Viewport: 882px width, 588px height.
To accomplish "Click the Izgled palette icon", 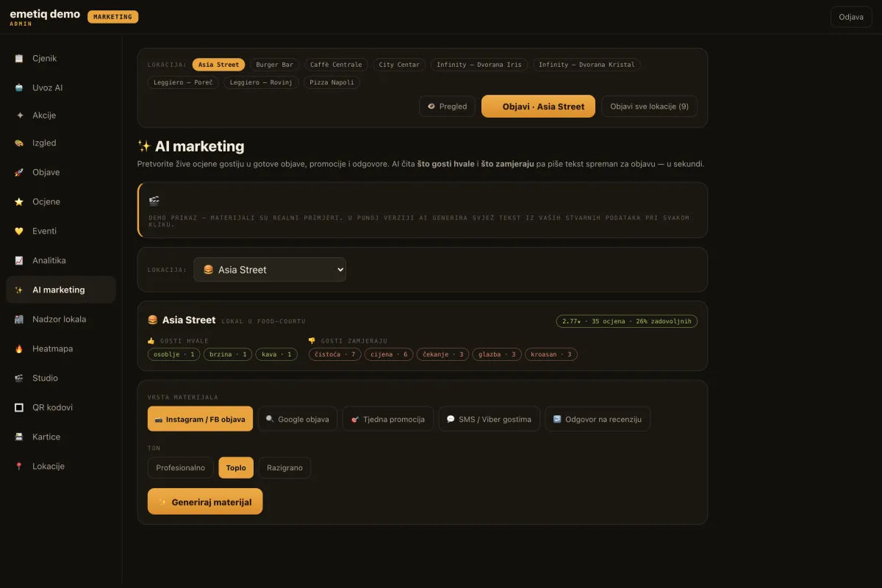I will (19, 143).
